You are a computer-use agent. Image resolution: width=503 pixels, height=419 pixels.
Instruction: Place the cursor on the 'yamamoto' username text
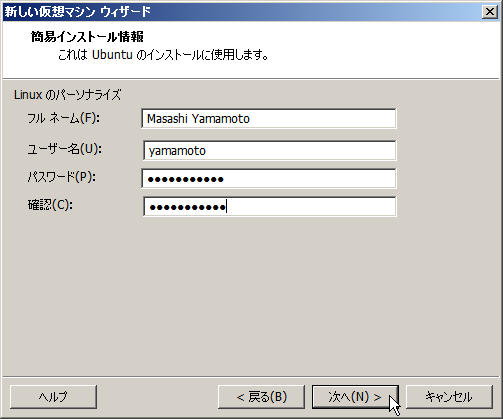click(x=177, y=151)
